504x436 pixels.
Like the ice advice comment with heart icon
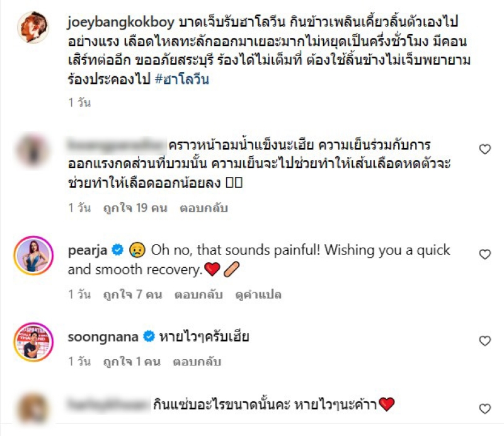coord(484,149)
